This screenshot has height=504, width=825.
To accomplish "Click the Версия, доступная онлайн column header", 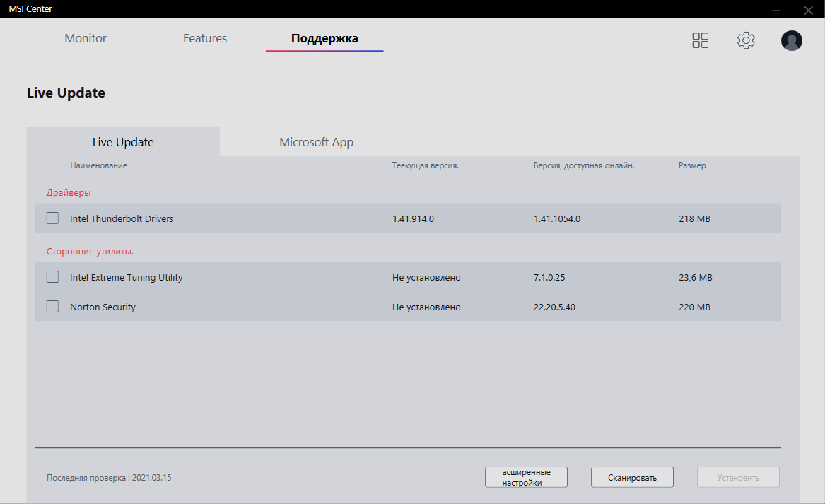I will (583, 165).
